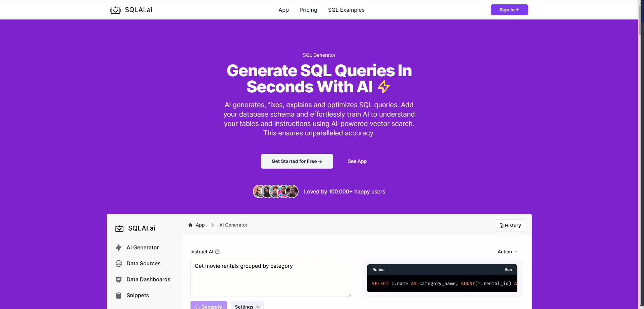The height and width of the screenshot is (309, 644).
Task: Click the Instruct AI help question-mark icon
Action: pos(217,252)
